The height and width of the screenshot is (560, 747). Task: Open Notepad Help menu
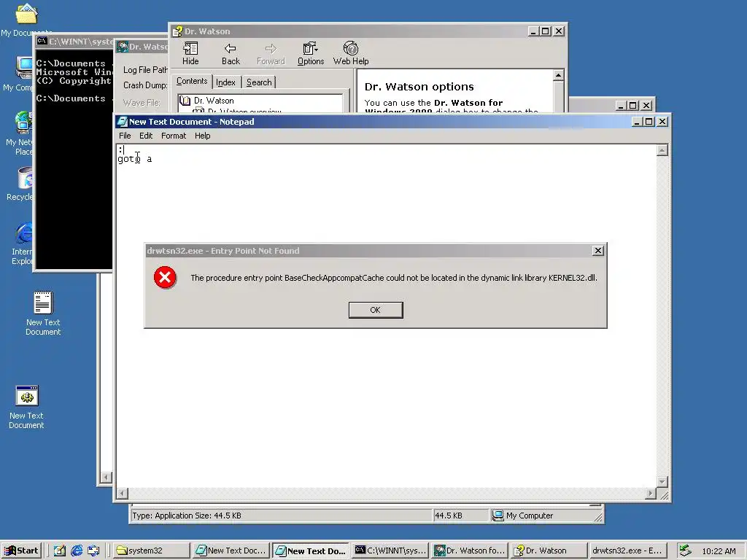coord(203,136)
